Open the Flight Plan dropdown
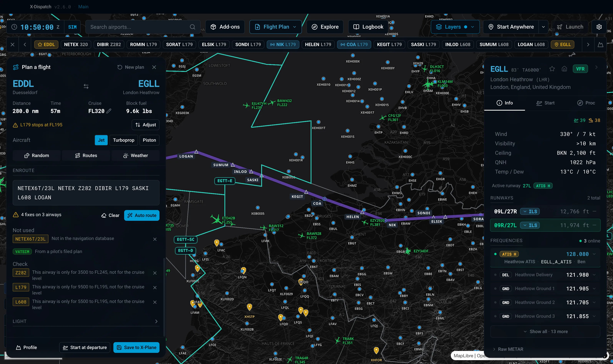 [x=275, y=27]
